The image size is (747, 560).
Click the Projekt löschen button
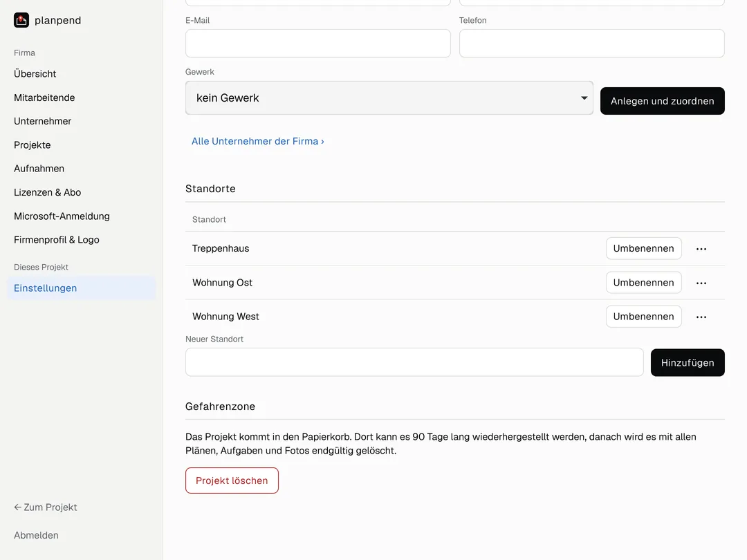tap(232, 480)
